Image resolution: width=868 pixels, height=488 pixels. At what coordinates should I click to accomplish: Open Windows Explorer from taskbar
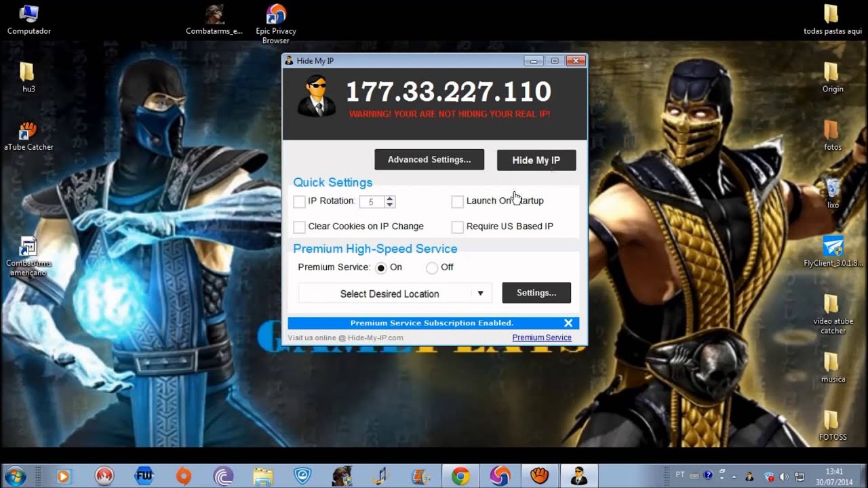[x=262, y=476]
